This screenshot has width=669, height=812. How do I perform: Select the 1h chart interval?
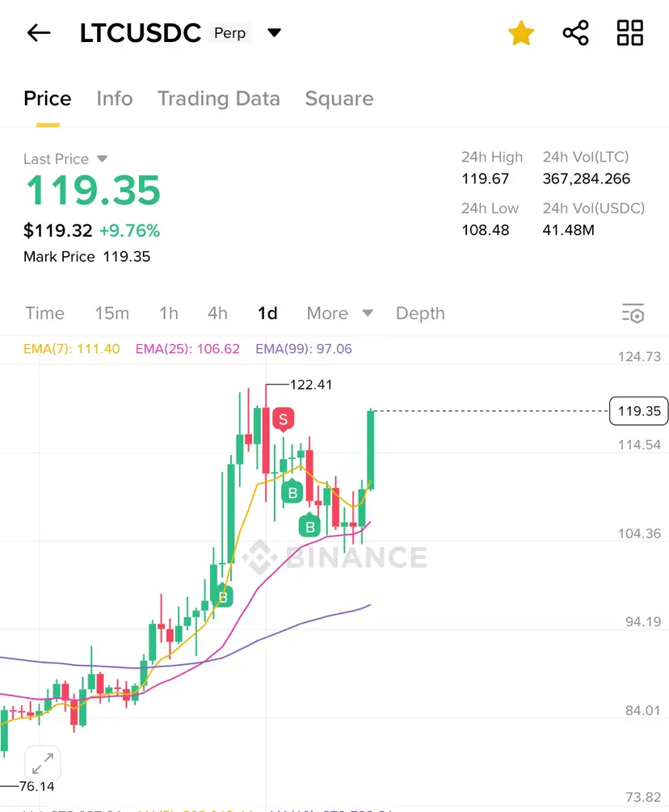click(x=169, y=313)
